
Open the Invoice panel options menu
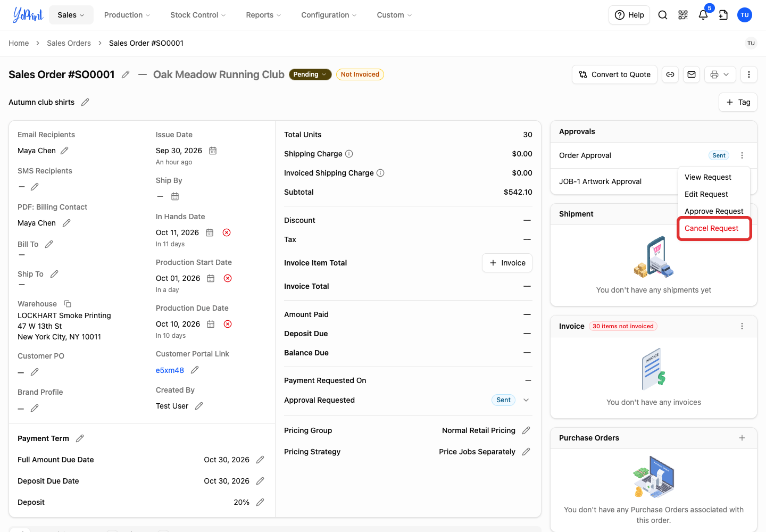(742, 326)
